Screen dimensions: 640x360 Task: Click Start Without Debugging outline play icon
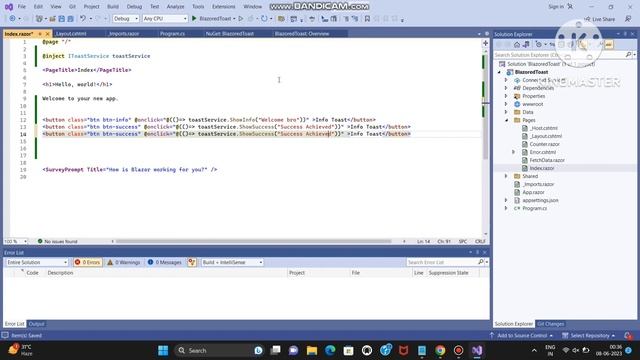click(x=241, y=18)
